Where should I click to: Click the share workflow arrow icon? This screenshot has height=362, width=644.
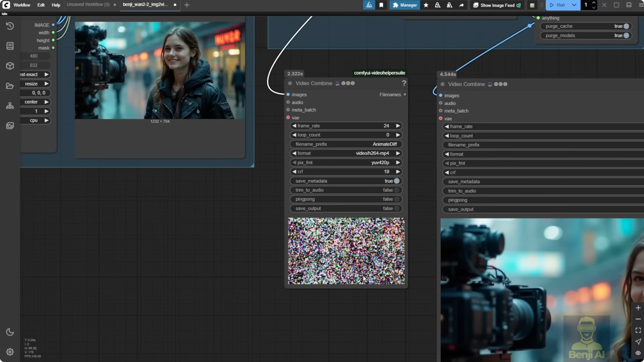(x=461, y=5)
